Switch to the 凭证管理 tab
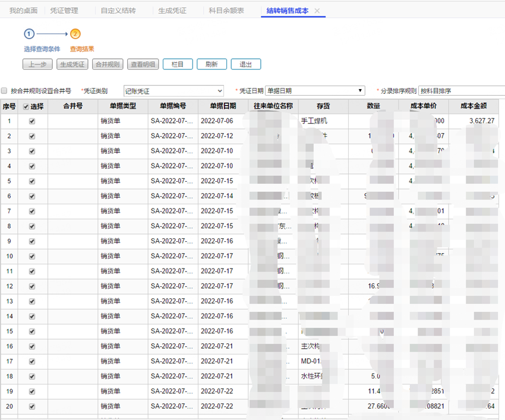505x420 pixels. (64, 11)
